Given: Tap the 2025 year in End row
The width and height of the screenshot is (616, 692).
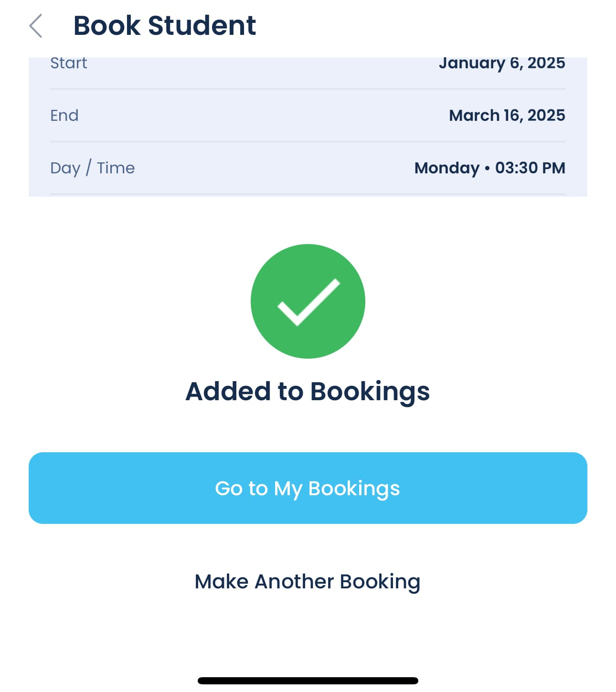Looking at the screenshot, I should [x=546, y=115].
